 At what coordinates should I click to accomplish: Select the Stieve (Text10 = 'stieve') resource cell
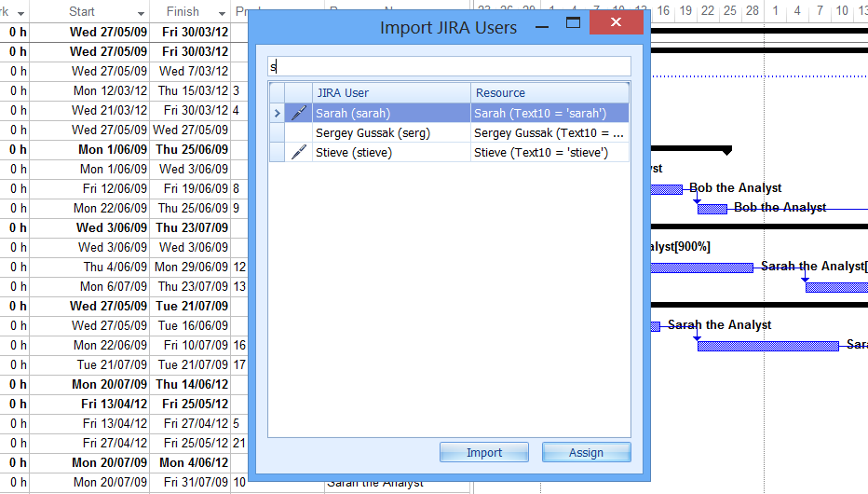click(549, 153)
